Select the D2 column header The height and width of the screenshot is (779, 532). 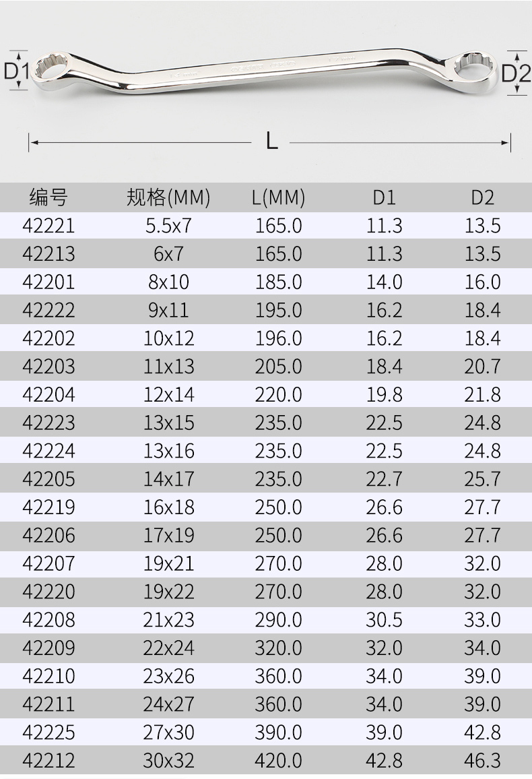[482, 197]
